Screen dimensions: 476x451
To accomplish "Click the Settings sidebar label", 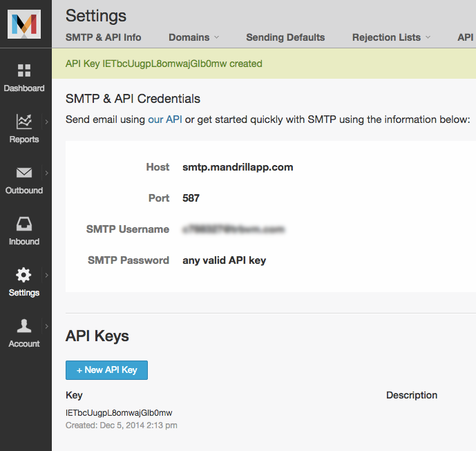I will pyautogui.click(x=24, y=293).
